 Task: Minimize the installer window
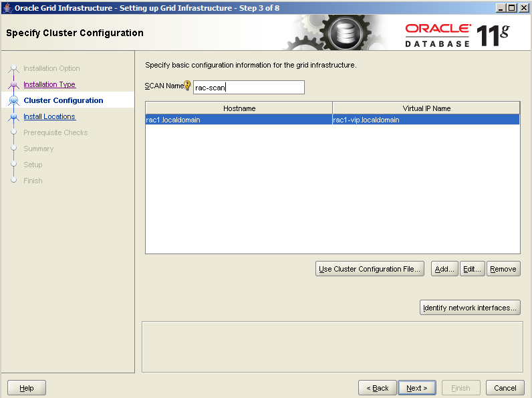click(x=501, y=7)
